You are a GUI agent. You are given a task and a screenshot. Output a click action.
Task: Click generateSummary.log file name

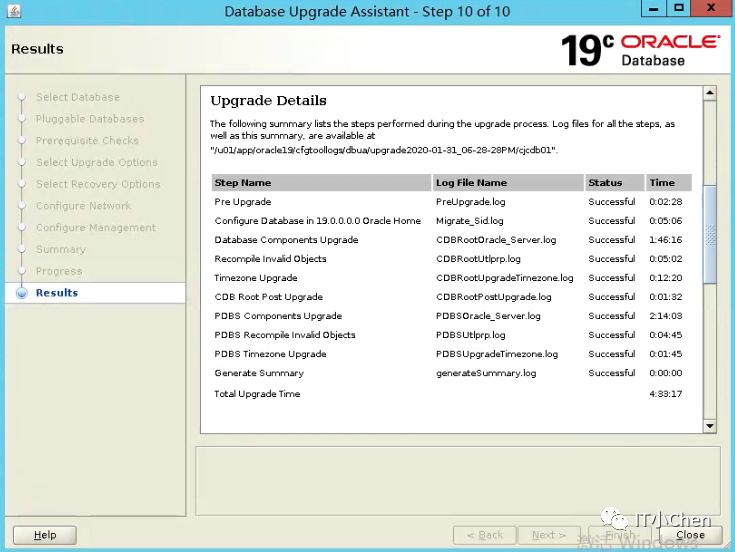(x=486, y=373)
